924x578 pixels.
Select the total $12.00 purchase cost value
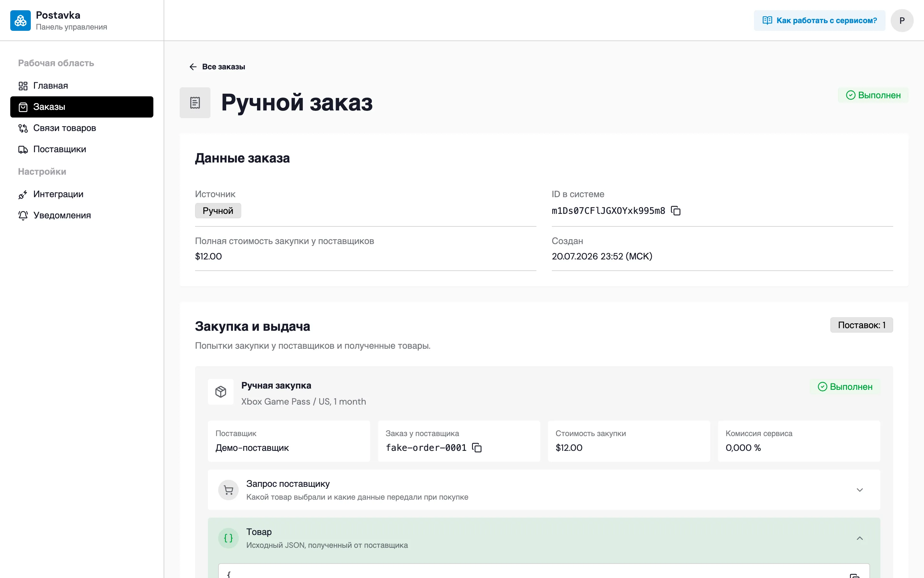point(209,256)
